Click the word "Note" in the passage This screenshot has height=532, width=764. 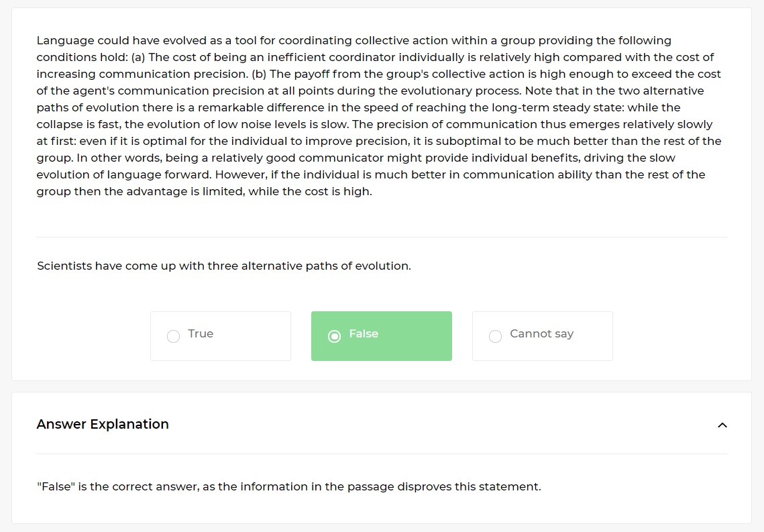[539, 91]
